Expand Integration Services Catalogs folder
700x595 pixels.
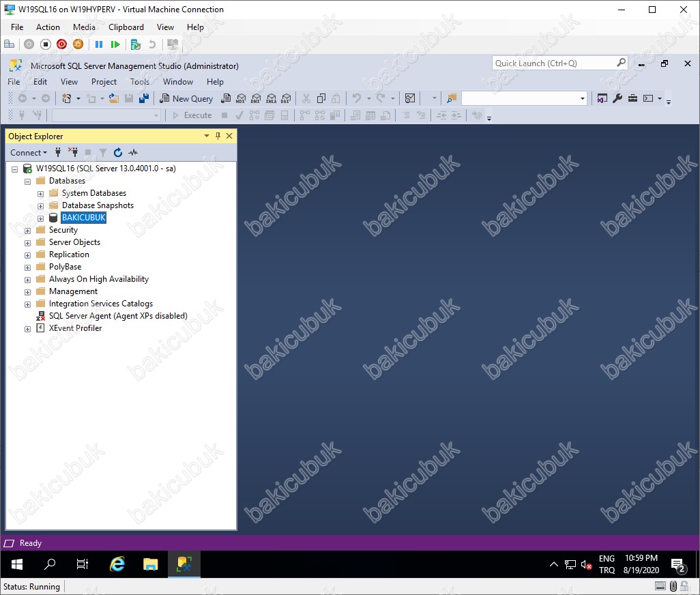[28, 304]
